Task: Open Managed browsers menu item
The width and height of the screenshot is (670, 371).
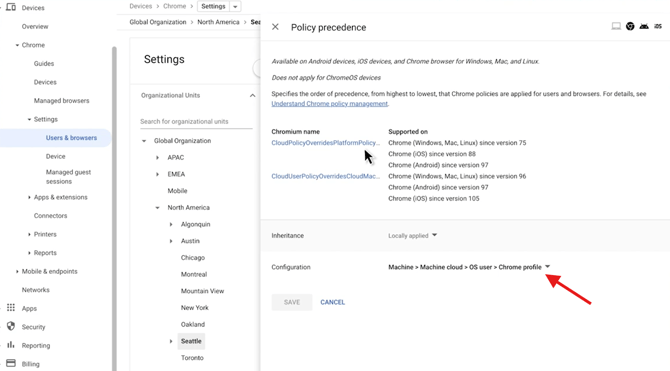Action: click(x=62, y=101)
